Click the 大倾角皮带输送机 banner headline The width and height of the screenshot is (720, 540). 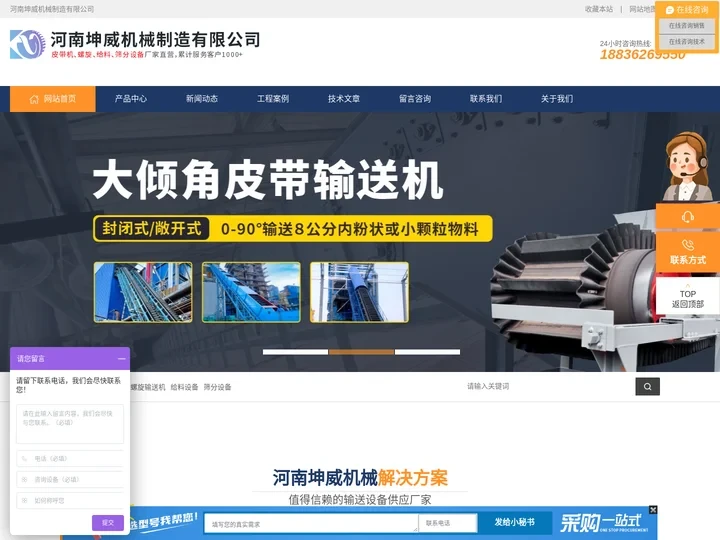(268, 180)
